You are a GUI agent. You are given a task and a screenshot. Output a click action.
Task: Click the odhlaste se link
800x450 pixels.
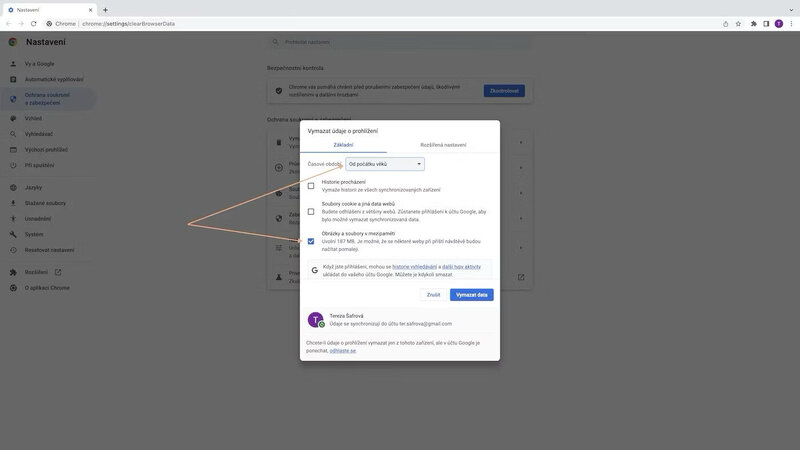pos(343,351)
